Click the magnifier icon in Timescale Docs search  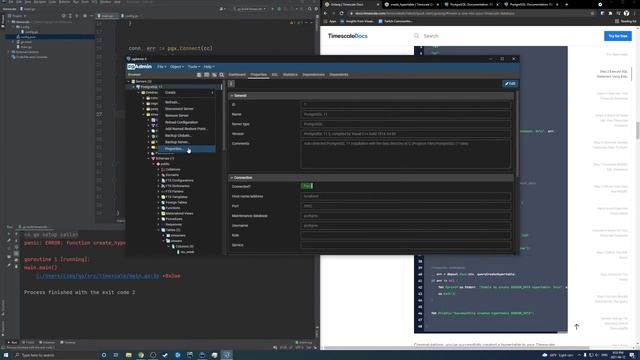click(416, 36)
